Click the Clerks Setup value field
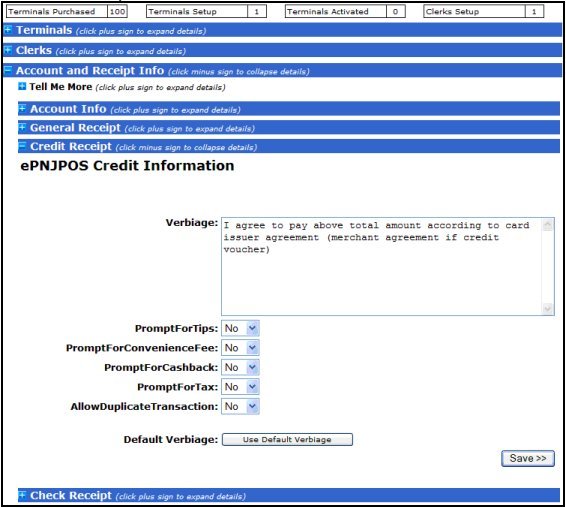The height and width of the screenshot is (508, 566). [534, 12]
